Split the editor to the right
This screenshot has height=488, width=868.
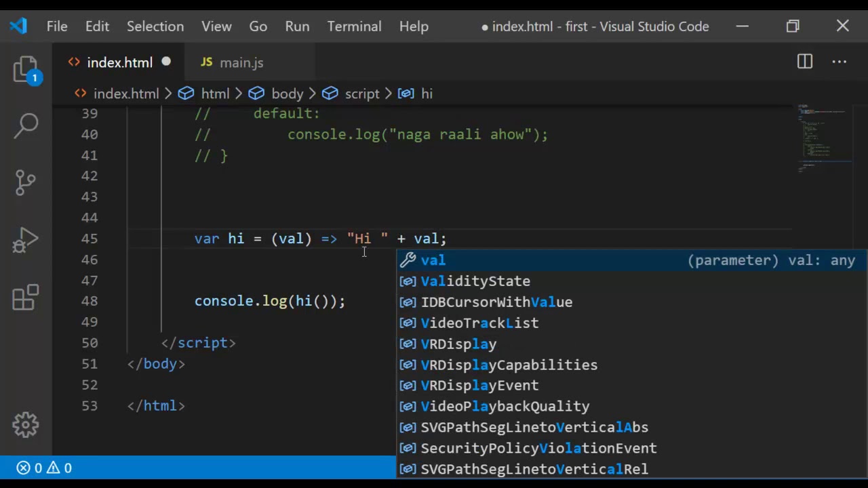(x=805, y=62)
